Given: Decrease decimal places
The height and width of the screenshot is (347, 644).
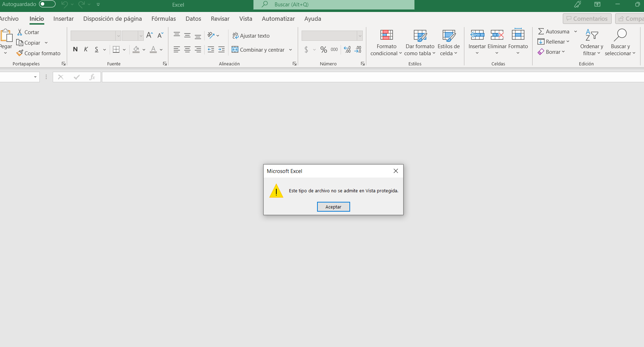Looking at the screenshot, I should tap(358, 50).
